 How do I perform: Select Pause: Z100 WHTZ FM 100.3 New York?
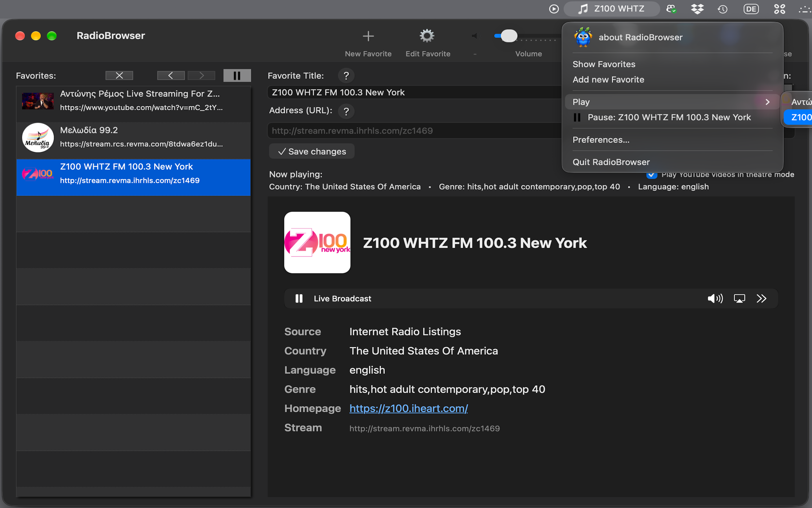click(x=669, y=117)
